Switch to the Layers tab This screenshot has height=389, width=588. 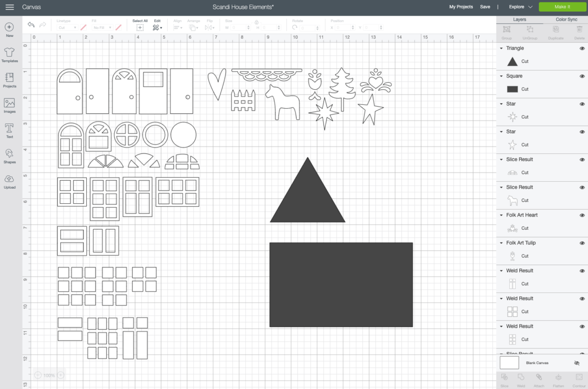519,20
